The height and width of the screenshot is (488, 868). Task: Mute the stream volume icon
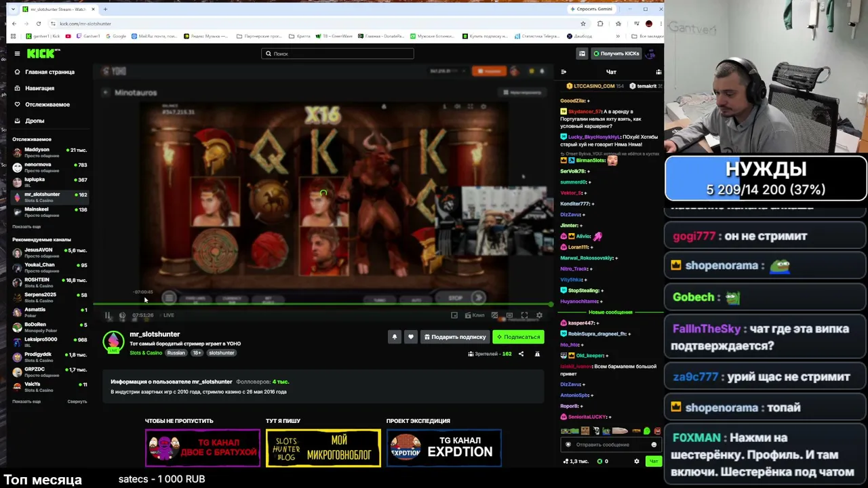point(122,315)
